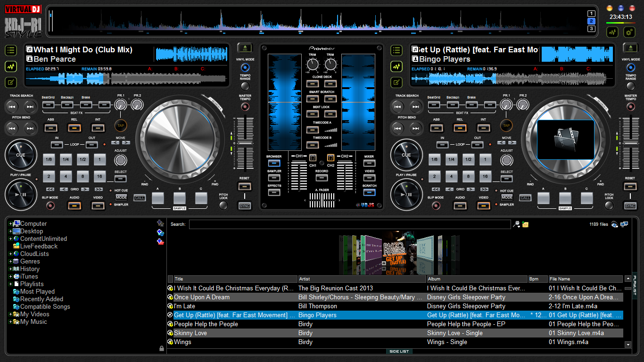Eject the right deck disc
Viewport: 644px width, 362px height.
coord(630,48)
